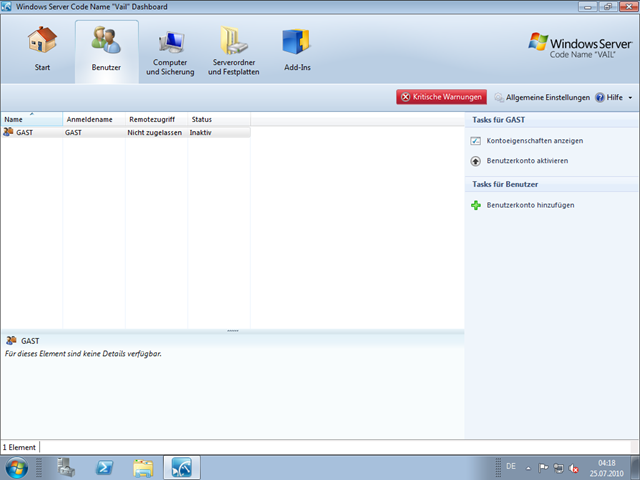640x480 pixels.
Task: Click Benutzerkonto aktivieren link
Action: point(527,161)
